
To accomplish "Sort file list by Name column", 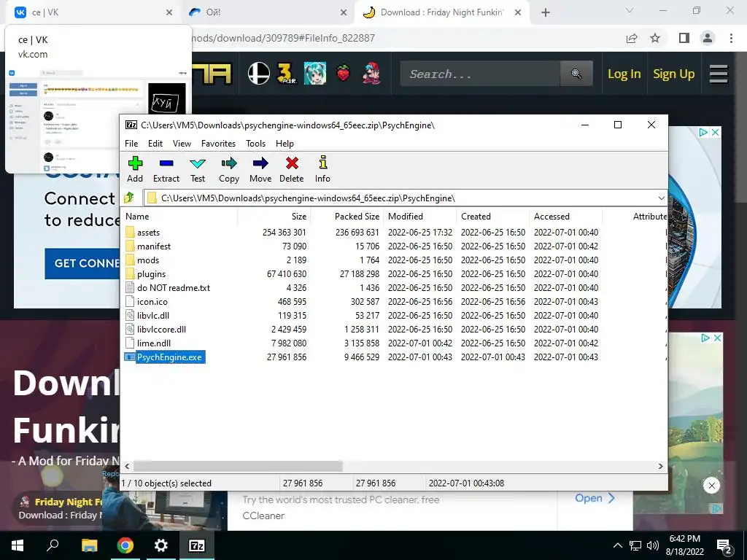I will 179,216.
